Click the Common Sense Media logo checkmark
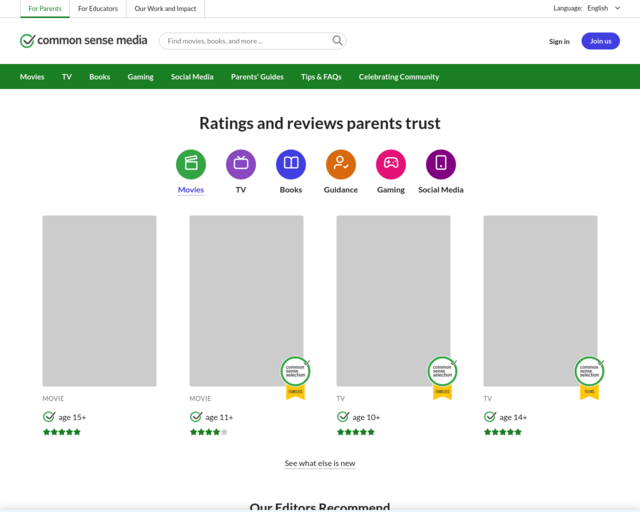Viewport: 640px width, 512px height. point(27,41)
